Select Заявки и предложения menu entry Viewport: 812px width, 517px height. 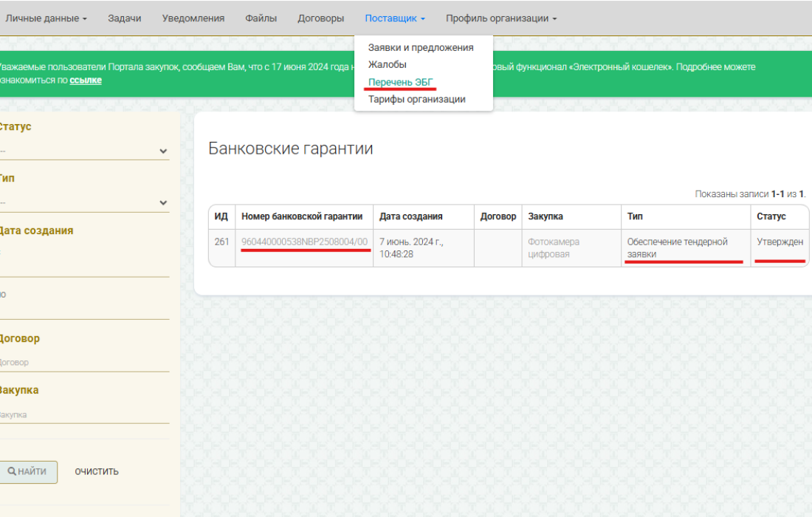click(x=421, y=47)
